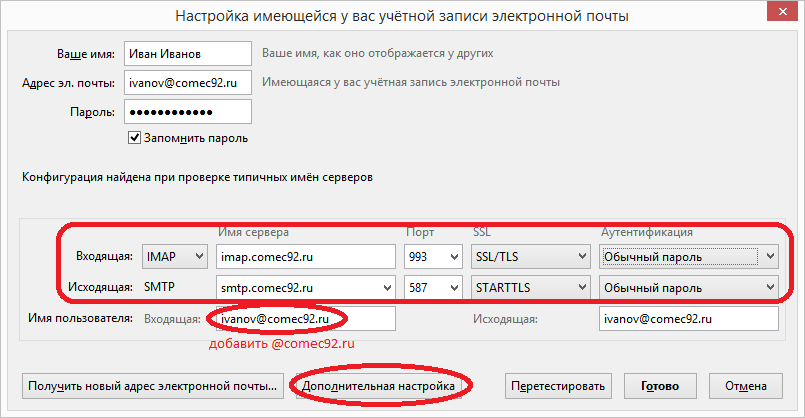Click the email address field

[186, 83]
